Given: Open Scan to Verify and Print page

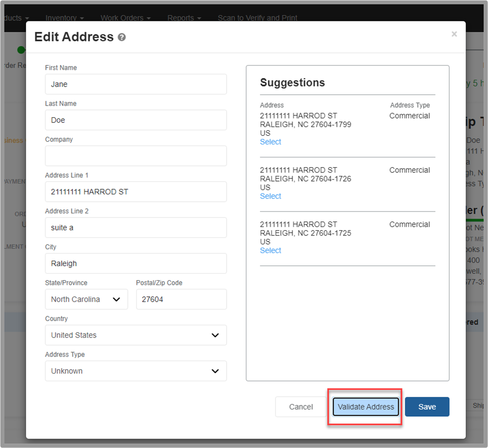Looking at the screenshot, I should (257, 18).
